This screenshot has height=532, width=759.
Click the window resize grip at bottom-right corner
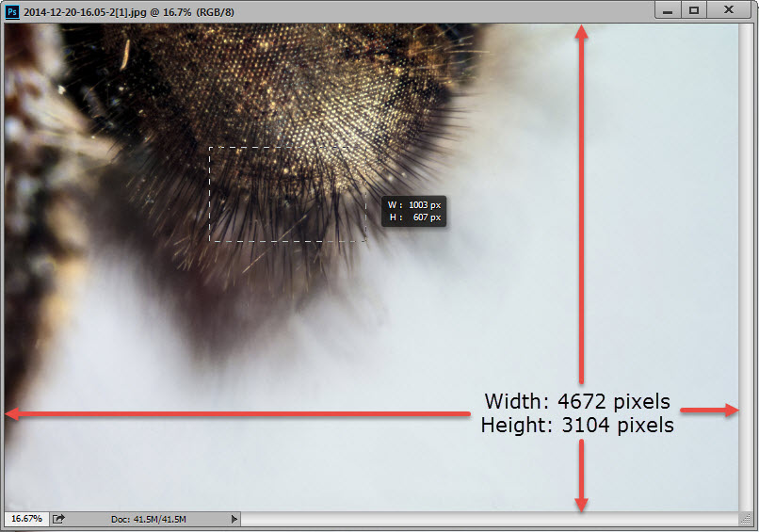(746, 519)
